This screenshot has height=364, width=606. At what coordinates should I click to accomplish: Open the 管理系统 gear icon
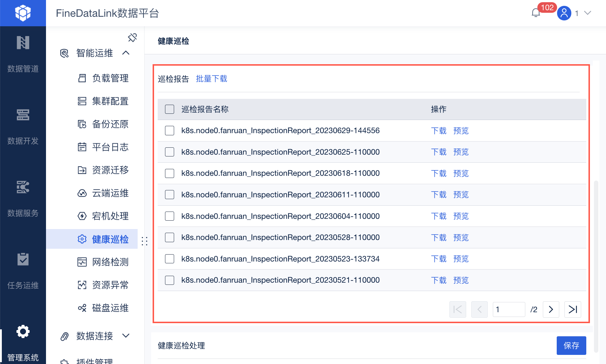pyautogui.click(x=23, y=332)
